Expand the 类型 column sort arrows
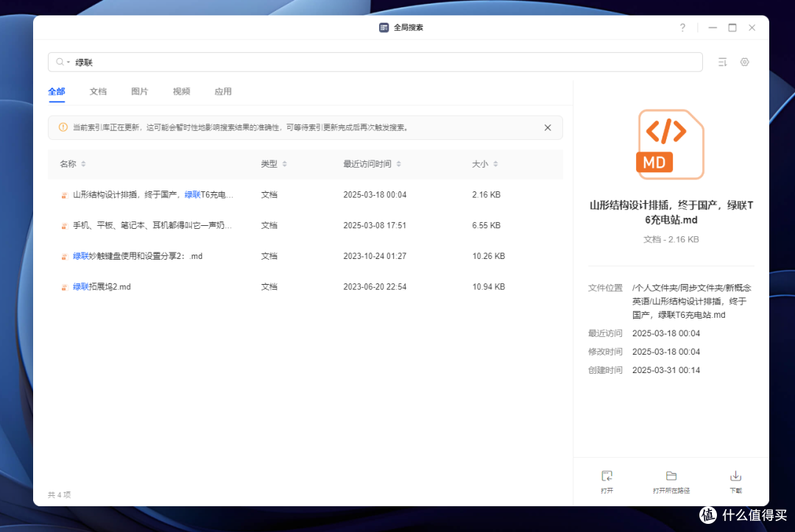 coord(283,164)
